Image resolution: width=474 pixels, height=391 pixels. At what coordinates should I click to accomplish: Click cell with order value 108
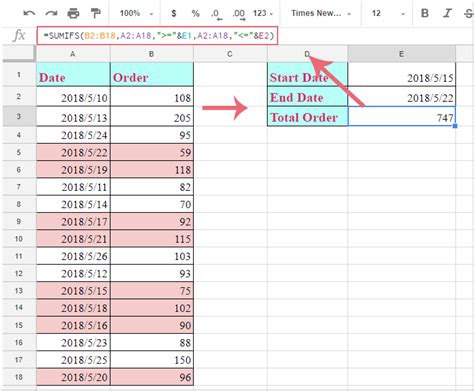(152, 97)
